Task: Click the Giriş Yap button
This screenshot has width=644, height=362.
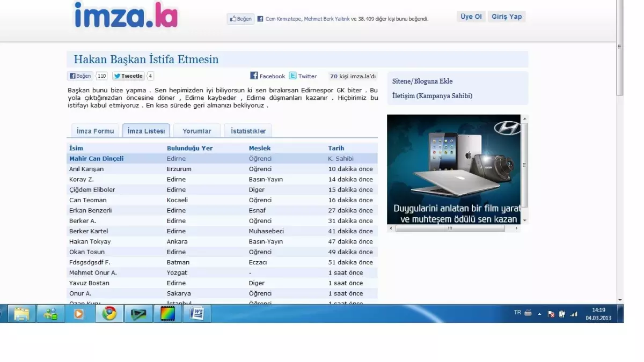Action: tap(507, 17)
